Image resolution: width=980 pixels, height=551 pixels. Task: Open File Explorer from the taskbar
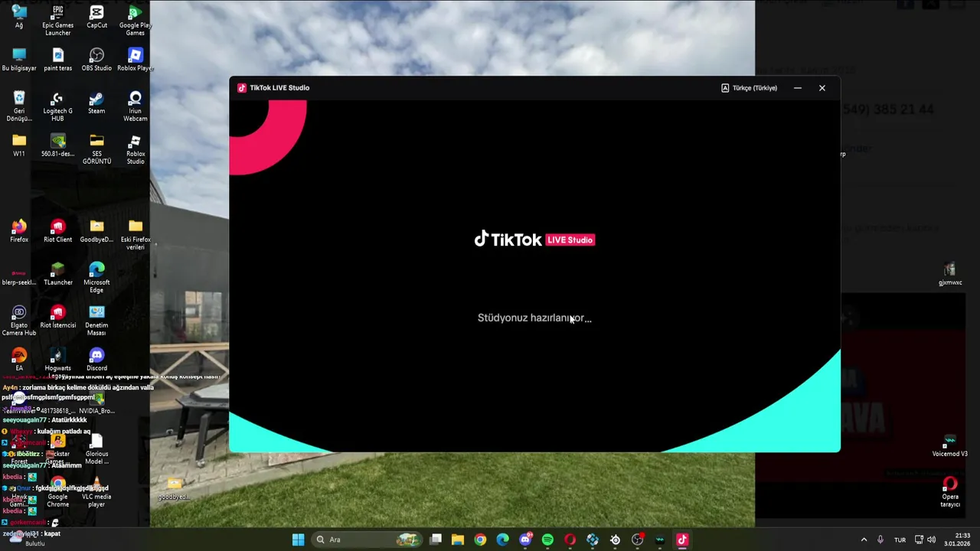458,540
